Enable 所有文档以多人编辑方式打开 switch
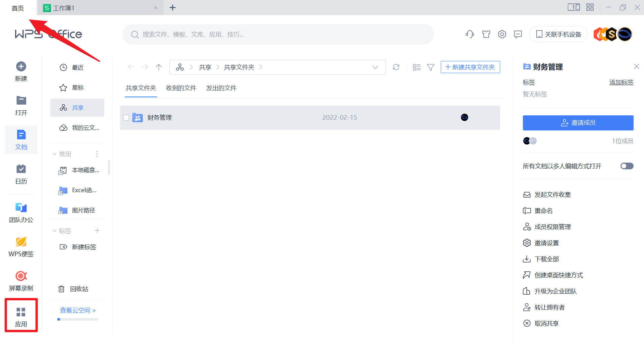The width and height of the screenshot is (644, 342). pyautogui.click(x=626, y=166)
